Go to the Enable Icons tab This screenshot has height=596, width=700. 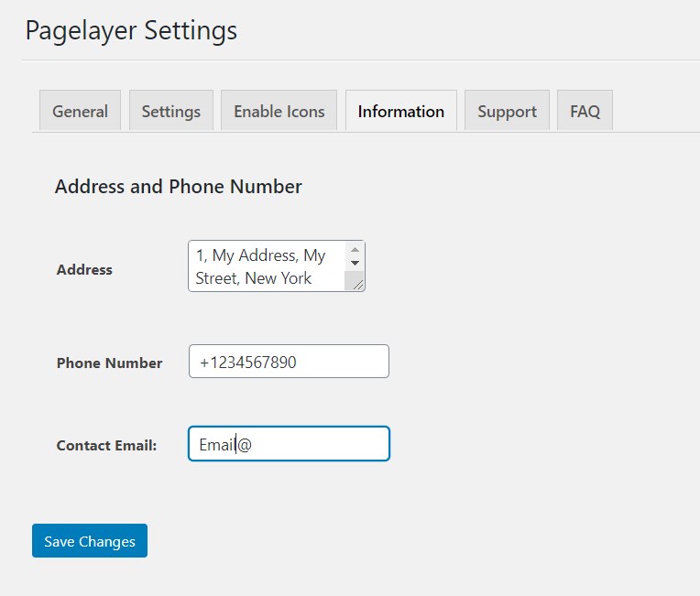tap(279, 112)
